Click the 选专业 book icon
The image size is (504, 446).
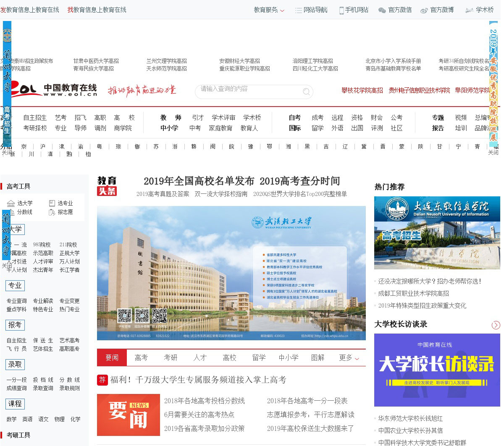(52, 203)
